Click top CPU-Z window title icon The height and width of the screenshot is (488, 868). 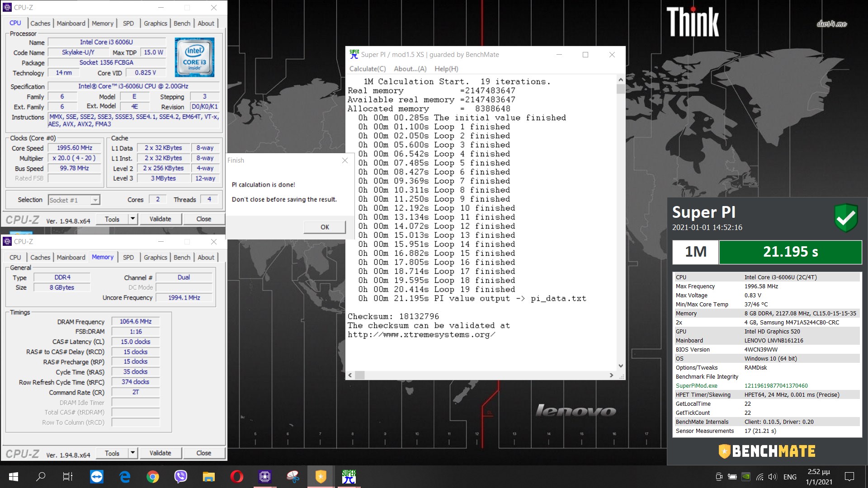point(7,7)
